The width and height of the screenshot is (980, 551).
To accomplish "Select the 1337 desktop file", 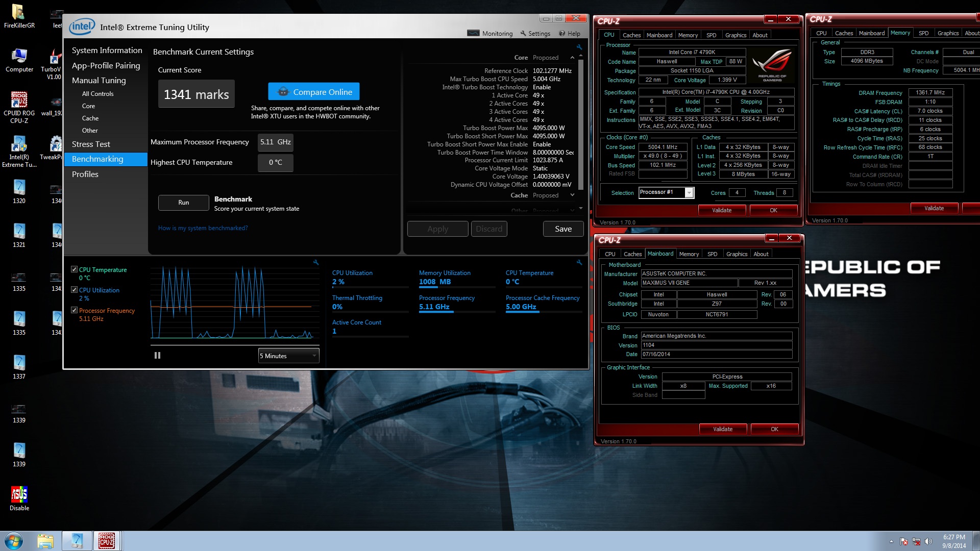I will [x=19, y=367].
